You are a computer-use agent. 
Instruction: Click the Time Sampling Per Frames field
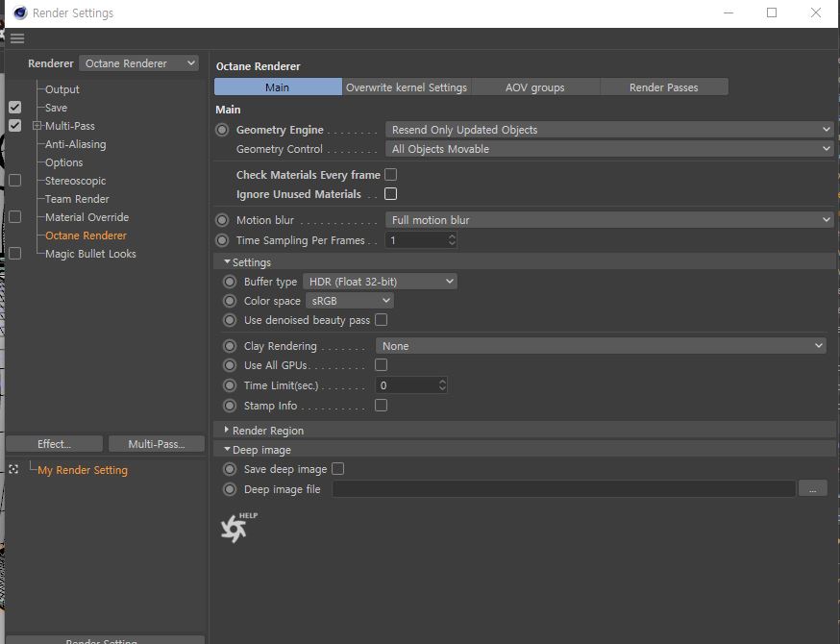coord(416,240)
